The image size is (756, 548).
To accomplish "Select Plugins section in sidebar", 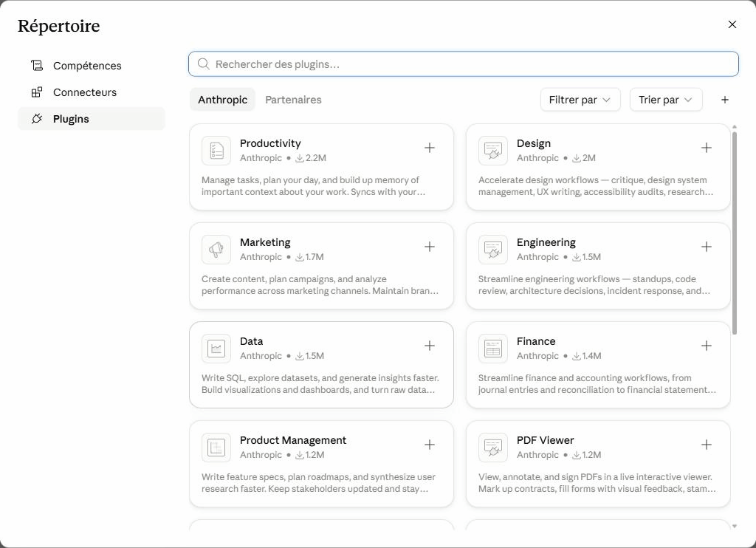I will point(92,119).
